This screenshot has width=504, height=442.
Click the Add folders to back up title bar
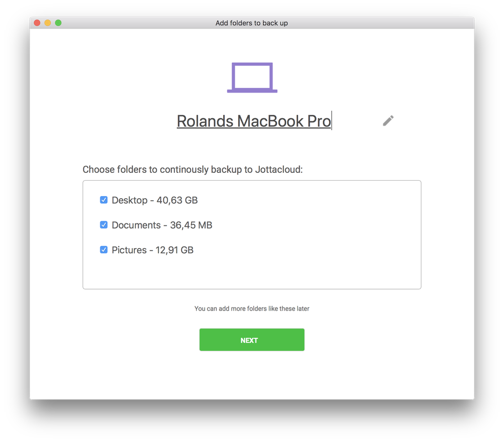point(251,23)
